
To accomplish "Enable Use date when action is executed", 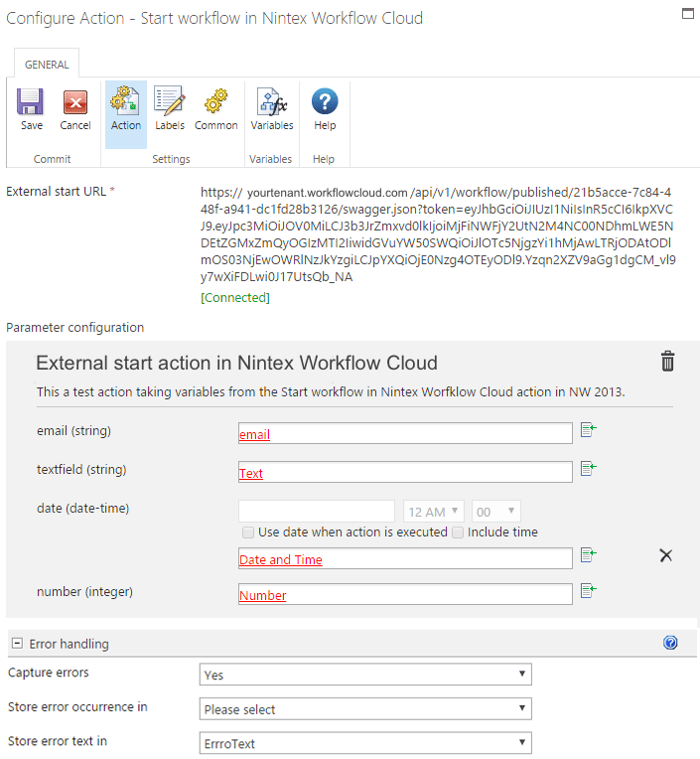I will [248, 532].
